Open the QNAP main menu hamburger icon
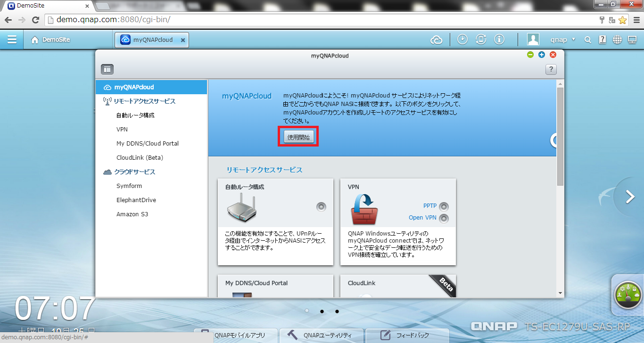 point(12,40)
